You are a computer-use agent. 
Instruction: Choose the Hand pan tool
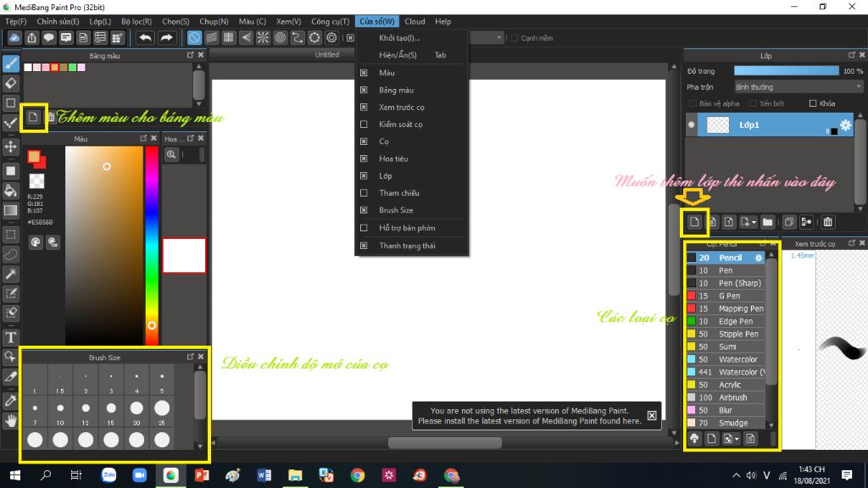(x=10, y=421)
